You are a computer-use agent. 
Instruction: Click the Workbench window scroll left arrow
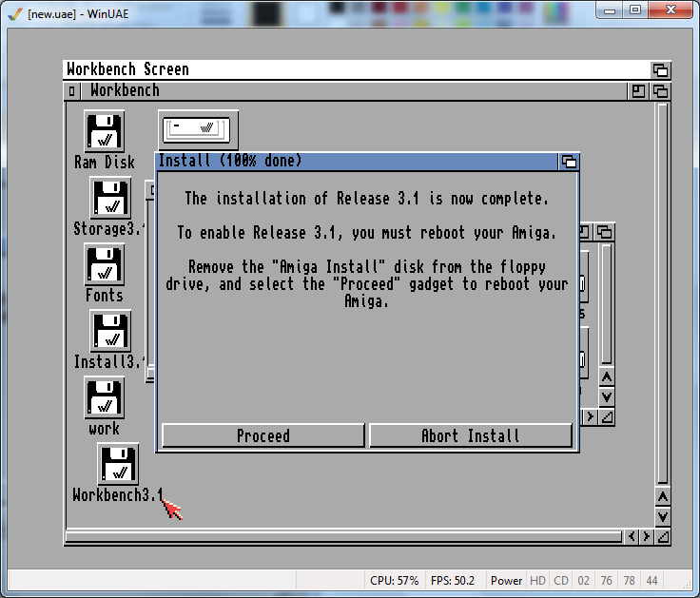point(632,536)
